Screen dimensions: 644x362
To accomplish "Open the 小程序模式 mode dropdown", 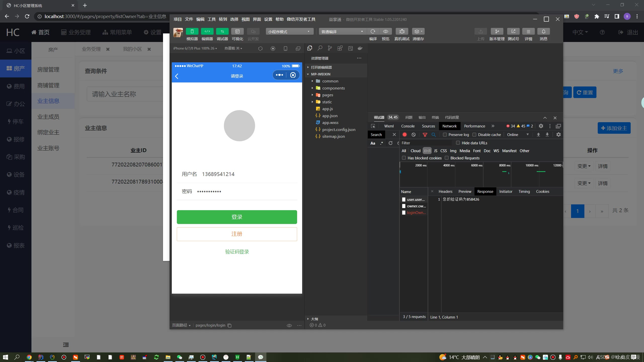I will coord(289,31).
